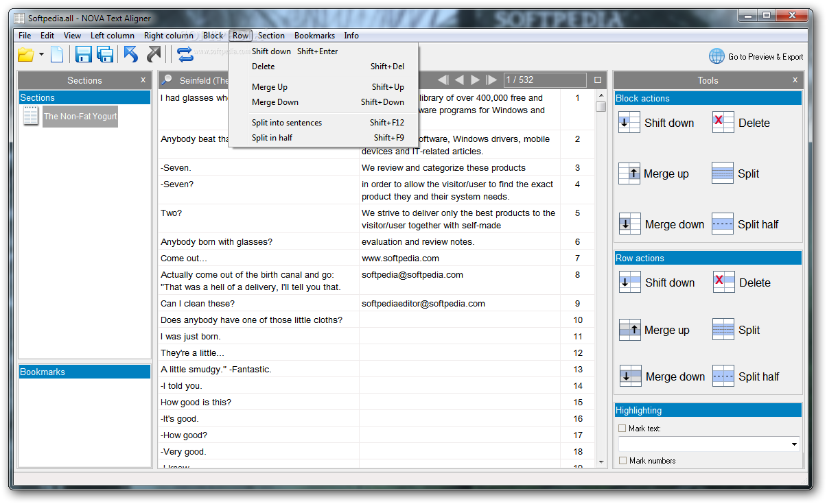Viewport: 827px width, 504px height.
Task: Click the table scrollbar down arrow
Action: [x=601, y=462]
